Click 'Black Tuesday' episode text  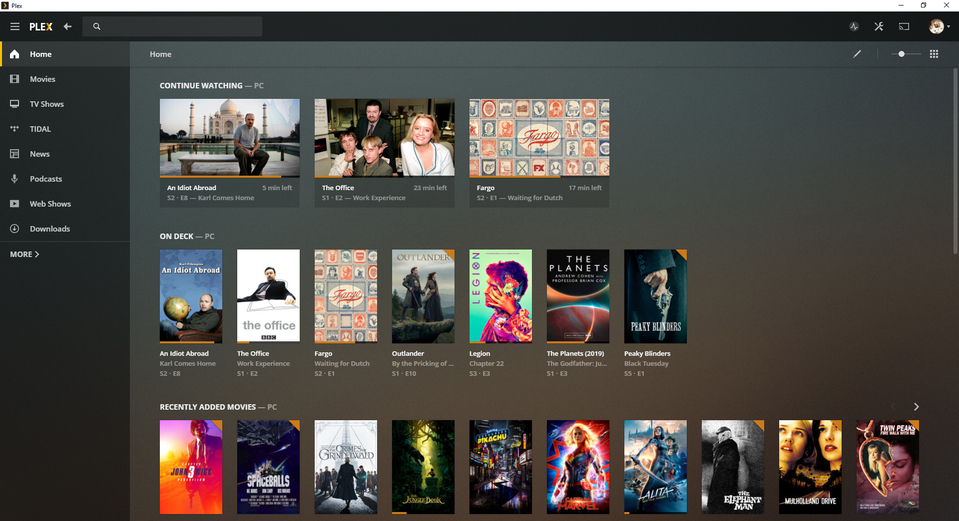tap(646, 363)
